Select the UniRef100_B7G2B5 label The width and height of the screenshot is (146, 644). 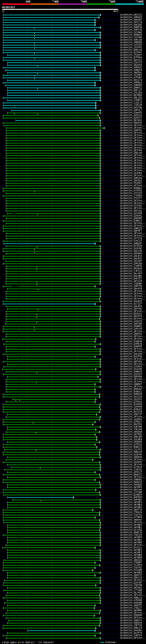(131, 570)
